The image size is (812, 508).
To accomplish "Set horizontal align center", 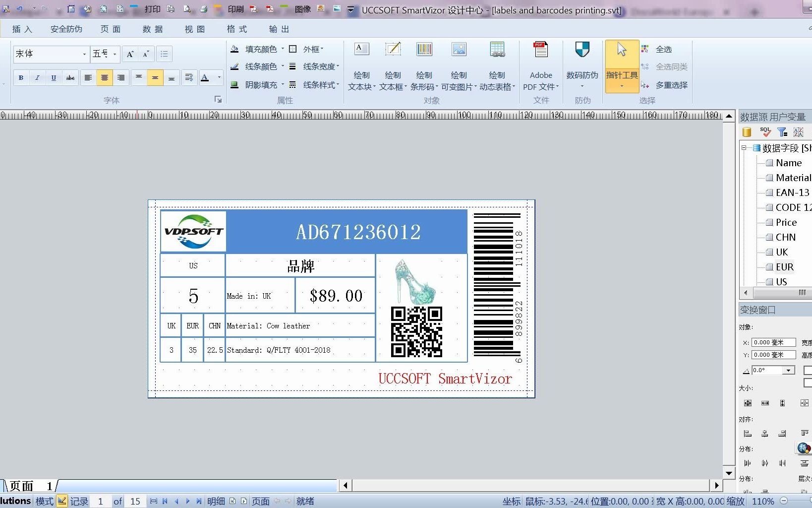I will tap(104, 77).
